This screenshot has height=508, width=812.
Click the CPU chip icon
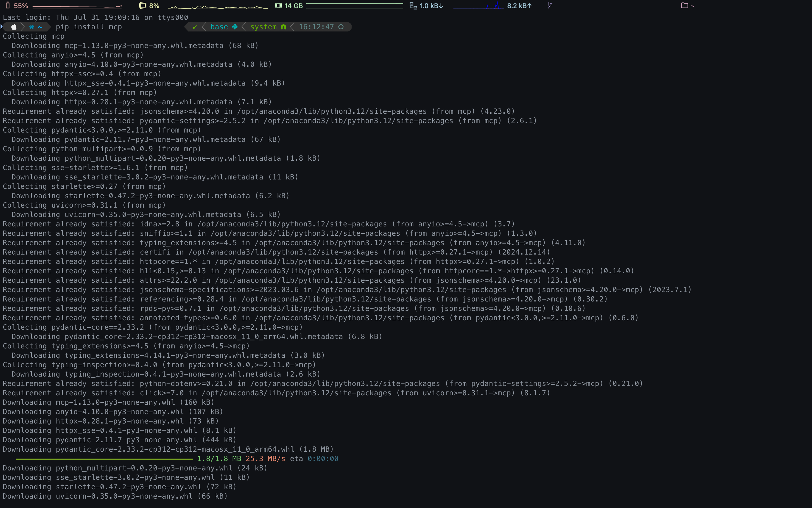click(x=143, y=5)
